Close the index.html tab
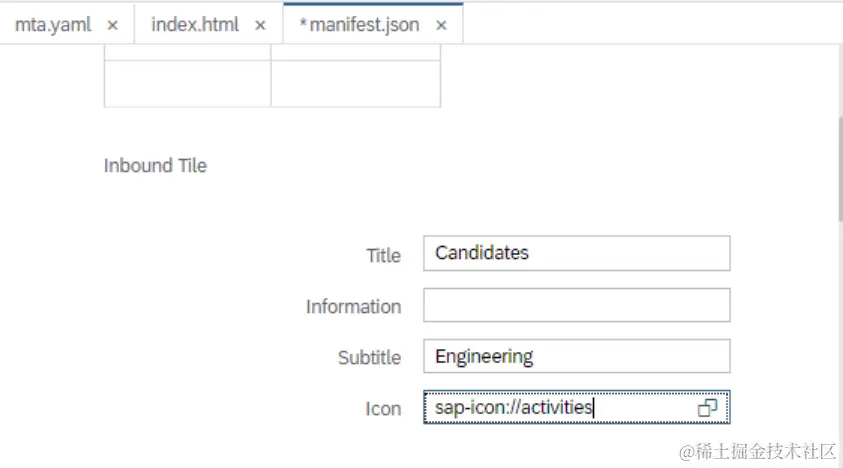The image size is (843, 468). tap(261, 25)
